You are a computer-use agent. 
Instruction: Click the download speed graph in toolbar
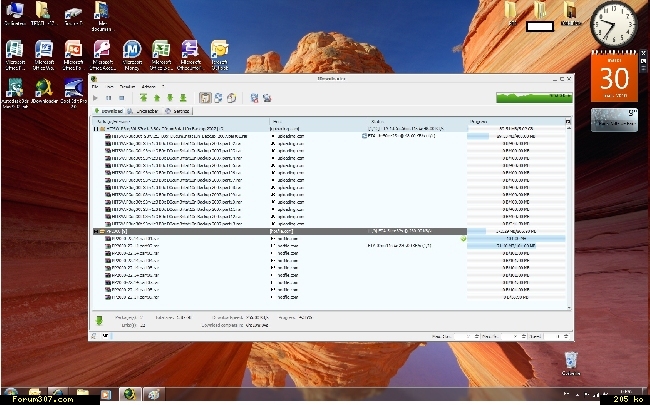tap(534, 98)
